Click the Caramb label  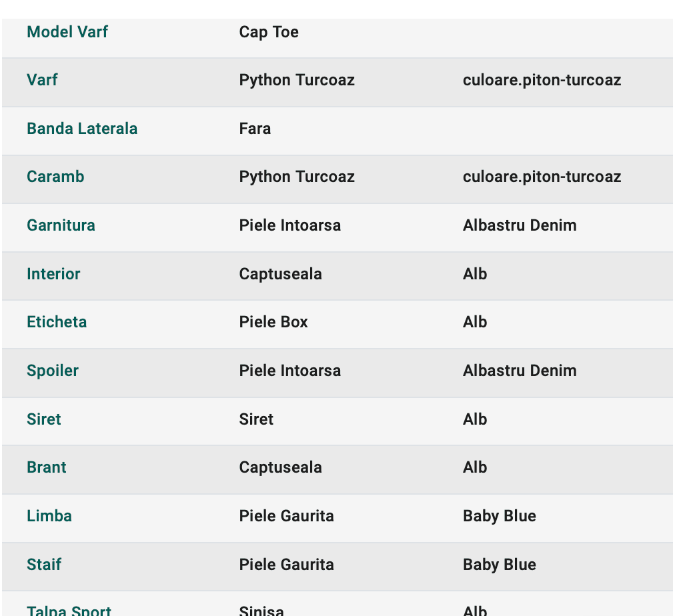55,177
